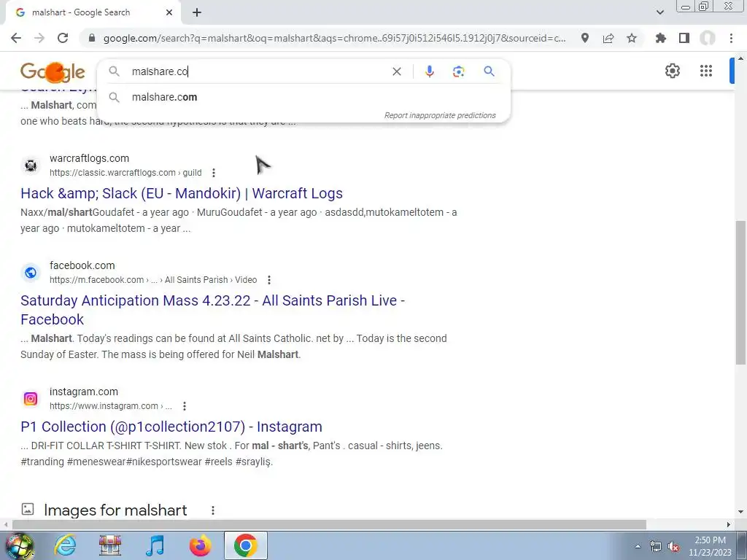
Task: Open the location pin icon in address bar
Action: [x=584, y=38]
